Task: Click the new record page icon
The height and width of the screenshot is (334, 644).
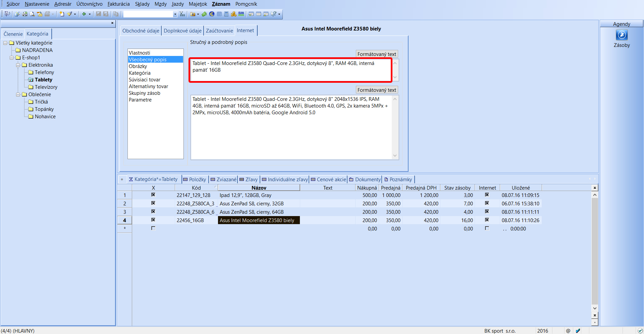Action: point(62,14)
